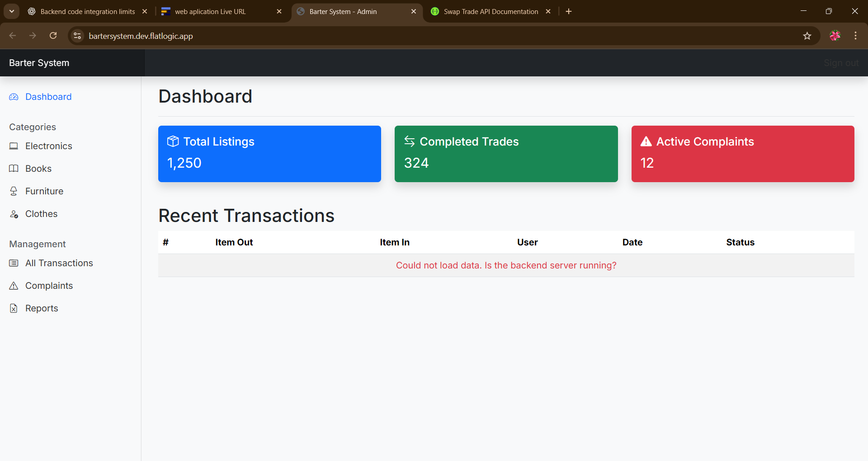This screenshot has height=461, width=868.
Task: Click the Dashboard speedometer icon in sidebar
Action: tap(14, 97)
